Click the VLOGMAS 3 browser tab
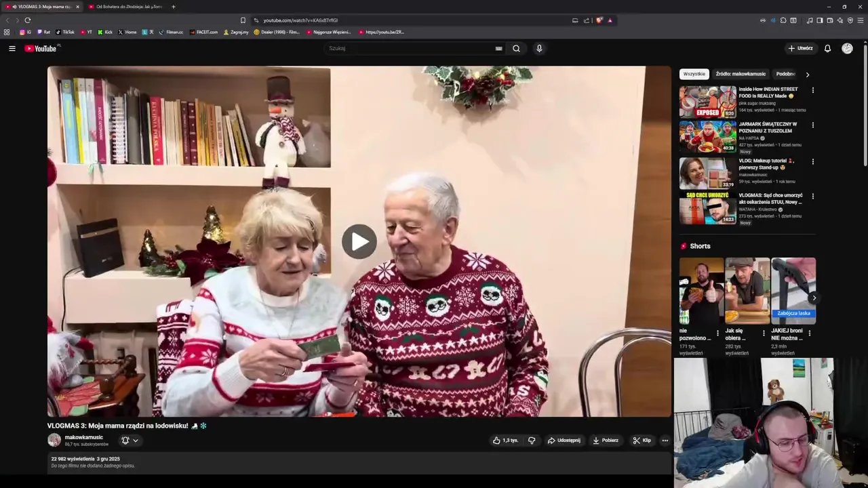The image size is (868, 488). click(41, 7)
